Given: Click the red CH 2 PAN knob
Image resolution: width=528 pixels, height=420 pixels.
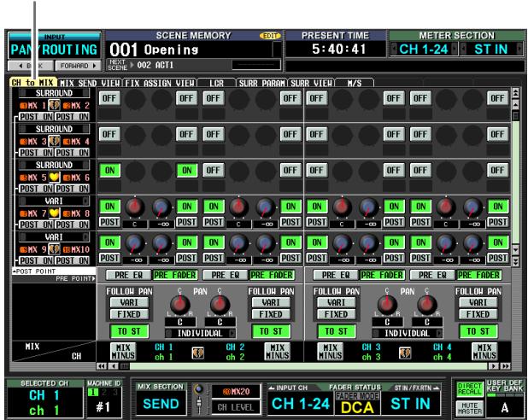Looking at the screenshot, I should [220, 304].
